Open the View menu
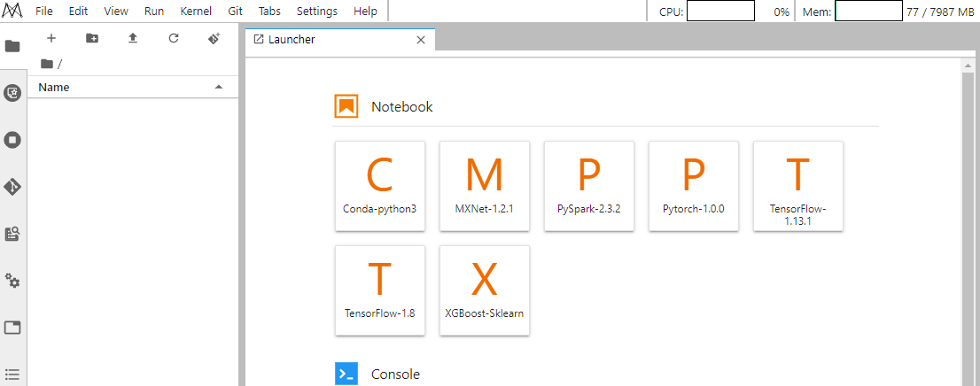Image resolution: width=980 pixels, height=386 pixels. tap(115, 12)
